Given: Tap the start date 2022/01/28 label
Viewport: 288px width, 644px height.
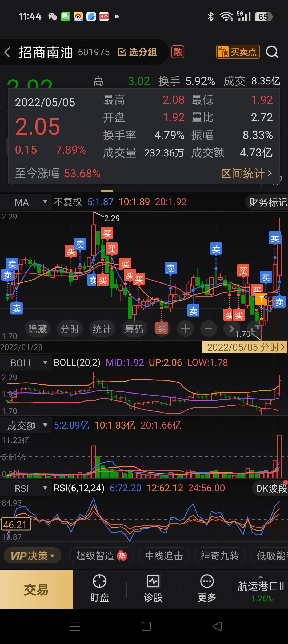Looking at the screenshot, I should [21, 347].
